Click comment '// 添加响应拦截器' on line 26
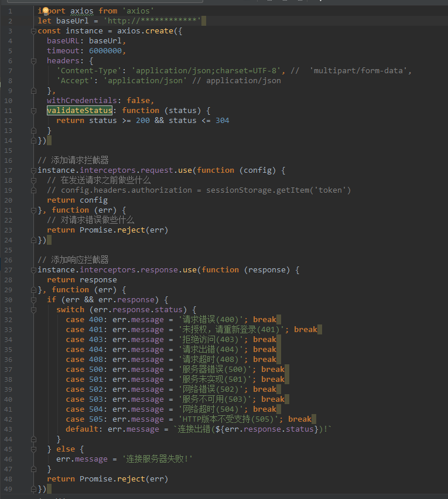This screenshot has height=499, width=448. click(73, 260)
